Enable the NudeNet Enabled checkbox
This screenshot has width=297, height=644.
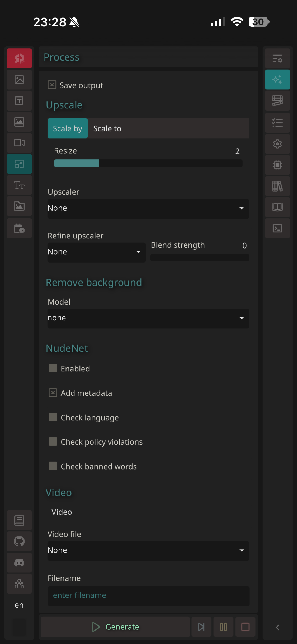point(53,368)
